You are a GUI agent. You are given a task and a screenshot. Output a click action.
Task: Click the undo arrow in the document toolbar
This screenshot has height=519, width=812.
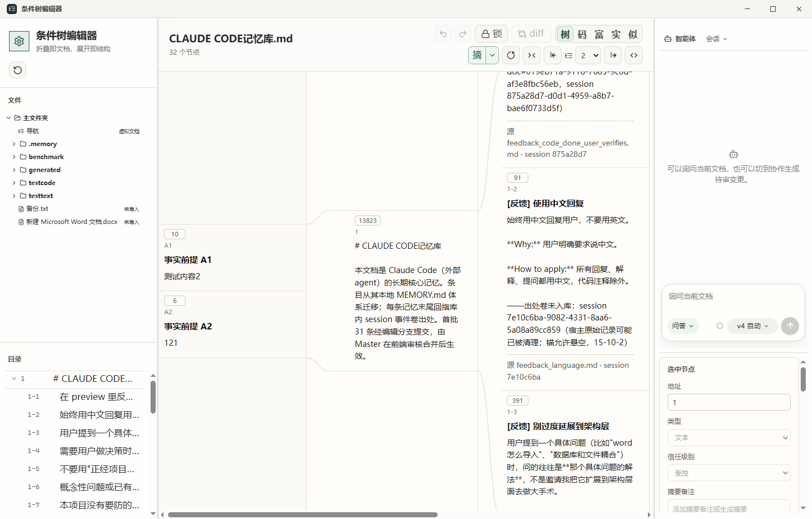(443, 34)
